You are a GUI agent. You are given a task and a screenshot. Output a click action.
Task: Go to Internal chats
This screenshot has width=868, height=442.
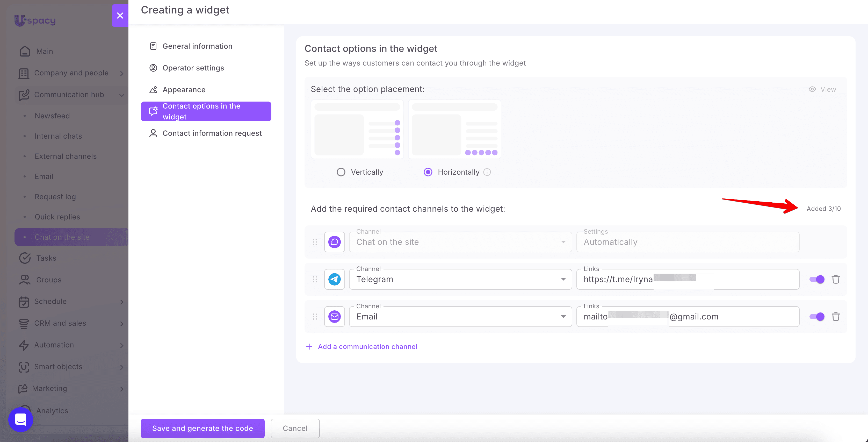pyautogui.click(x=58, y=136)
